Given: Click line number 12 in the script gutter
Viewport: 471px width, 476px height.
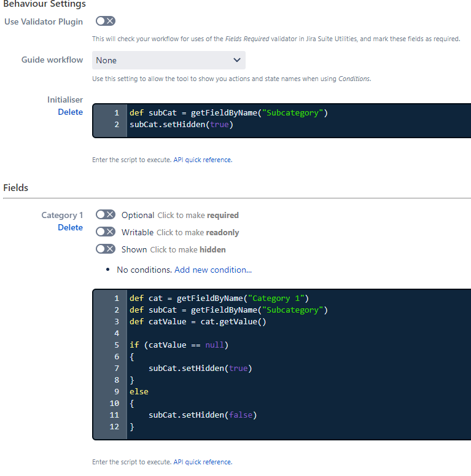Looking at the screenshot, I should point(114,427).
